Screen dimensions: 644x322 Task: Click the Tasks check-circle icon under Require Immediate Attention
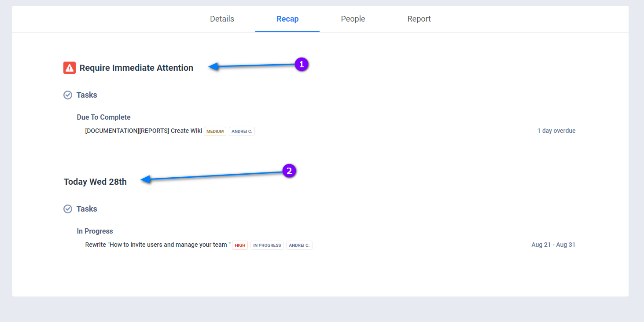[68, 95]
